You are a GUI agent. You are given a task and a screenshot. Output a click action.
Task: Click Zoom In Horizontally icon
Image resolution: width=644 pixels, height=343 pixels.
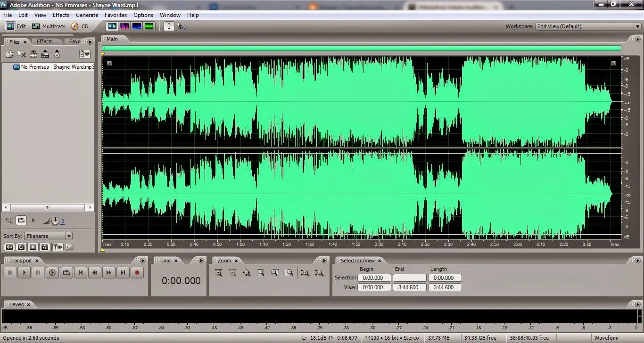click(218, 272)
